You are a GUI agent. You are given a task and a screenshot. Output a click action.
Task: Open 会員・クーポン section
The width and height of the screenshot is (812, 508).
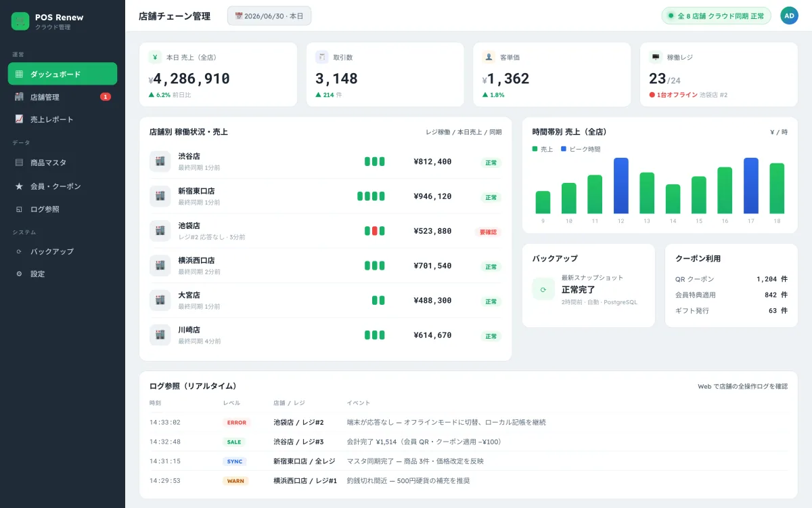62,186
